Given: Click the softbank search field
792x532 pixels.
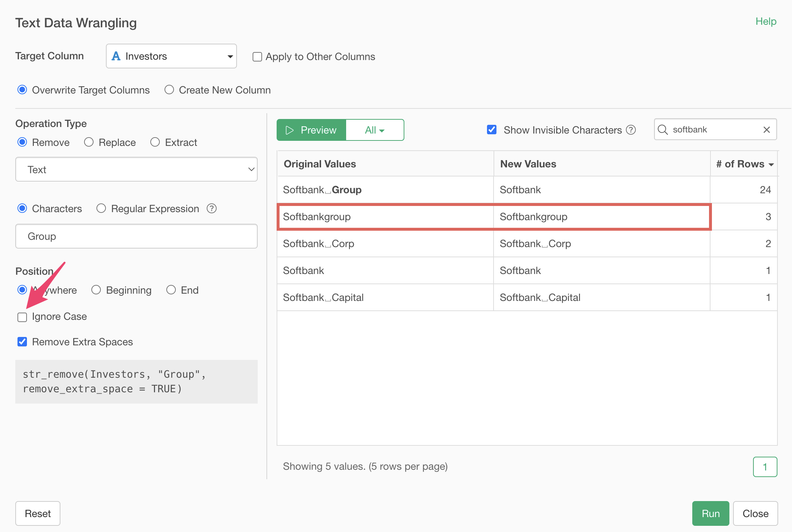Looking at the screenshot, I should pos(715,130).
